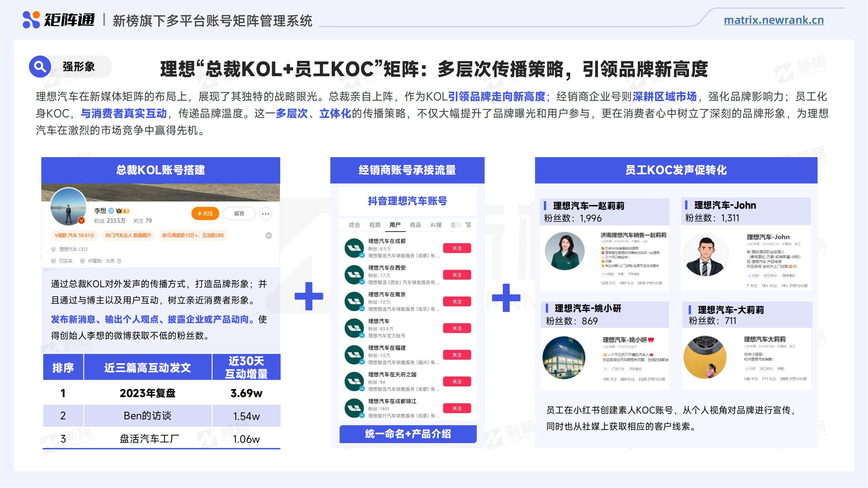This screenshot has height=488, width=868.
Task: Follow the 理想汽车在天府之国 account
Action: pyautogui.click(x=457, y=382)
